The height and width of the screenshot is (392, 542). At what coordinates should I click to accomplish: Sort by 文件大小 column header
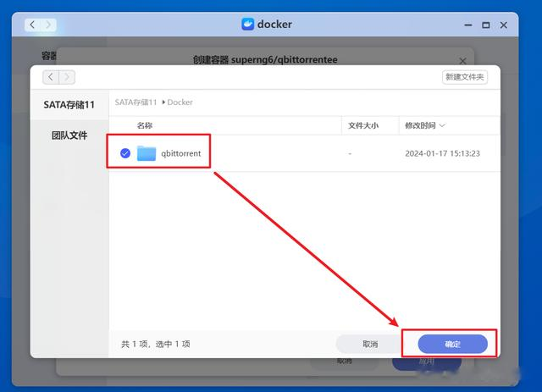363,125
